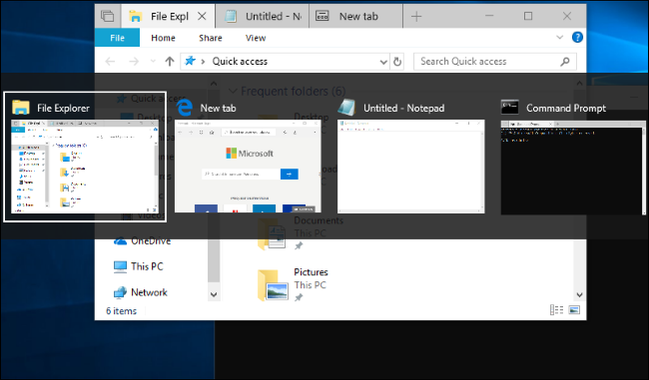Screen dimensions: 649x380
Task: Select the New tab Edge thumbnail in switcher
Action: 248,166
